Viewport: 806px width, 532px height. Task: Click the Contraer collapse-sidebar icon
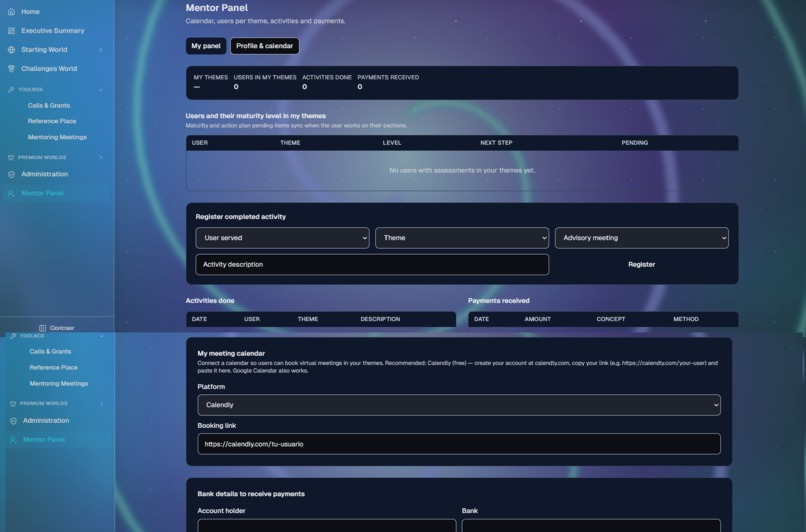point(43,328)
